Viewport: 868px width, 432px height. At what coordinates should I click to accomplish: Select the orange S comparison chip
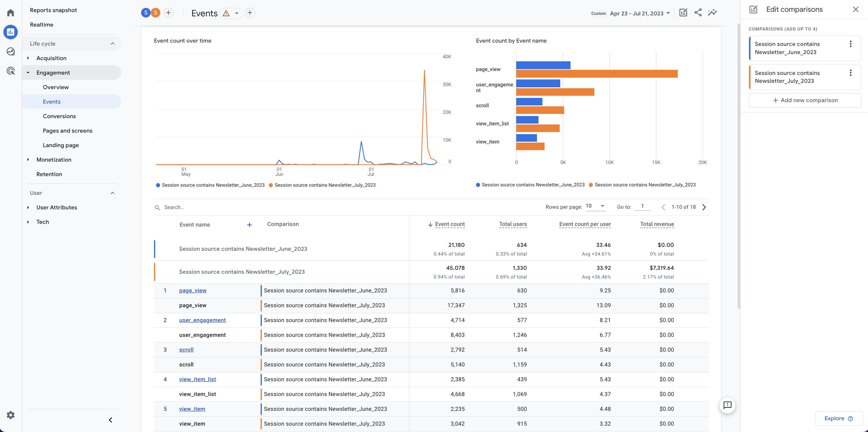click(x=155, y=13)
